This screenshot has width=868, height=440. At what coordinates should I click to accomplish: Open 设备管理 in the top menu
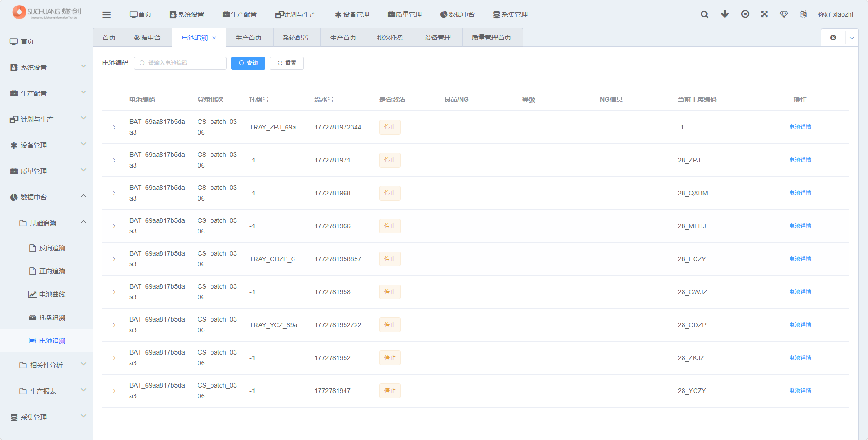(x=352, y=14)
